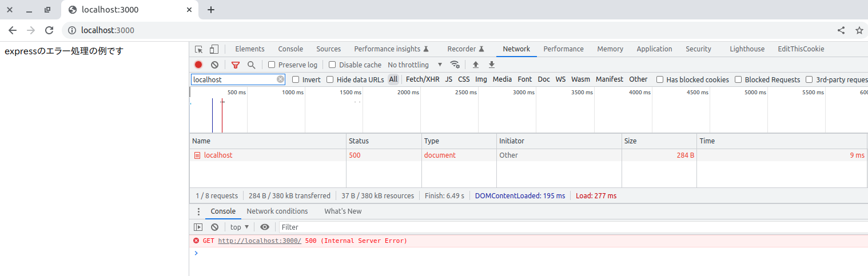Click the export HAR download icon
Image resolution: width=868 pixels, height=276 pixels.
[x=491, y=65]
